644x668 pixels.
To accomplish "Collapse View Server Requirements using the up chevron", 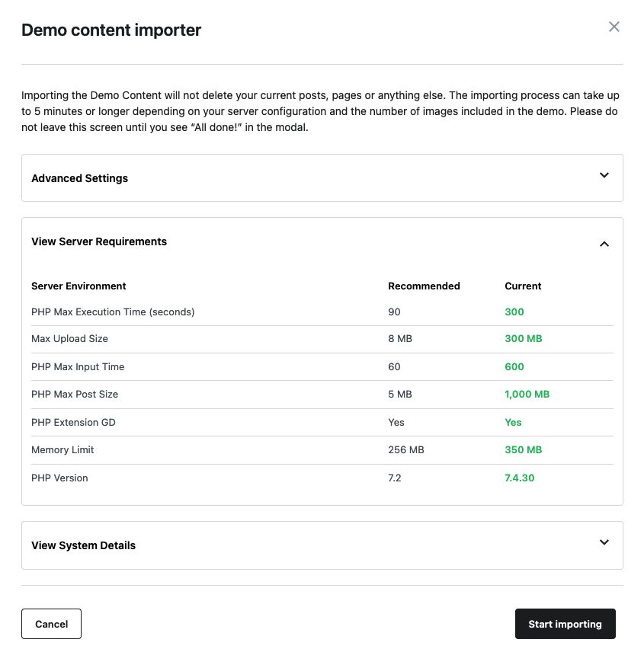I will [x=604, y=244].
